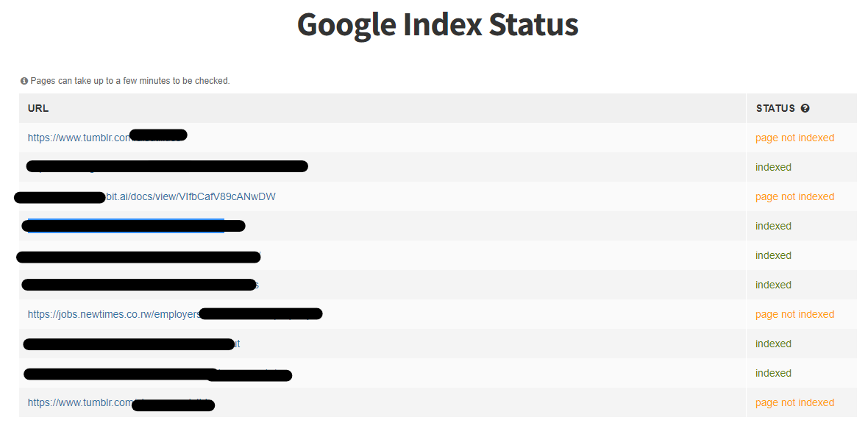Image resolution: width=868 pixels, height=423 pixels.
Task: Click the redacted link ending with a slash
Action: click(x=138, y=256)
